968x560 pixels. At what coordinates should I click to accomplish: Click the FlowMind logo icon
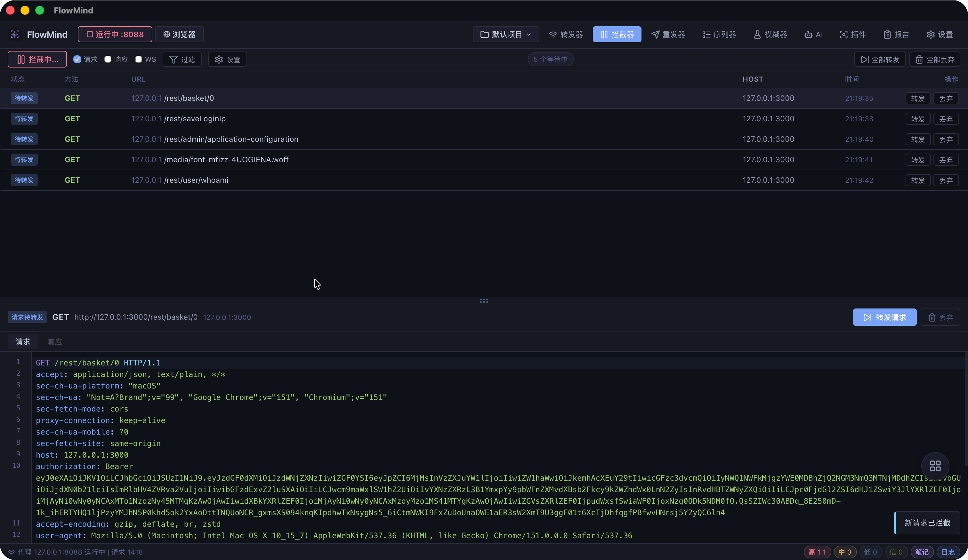pos(15,35)
